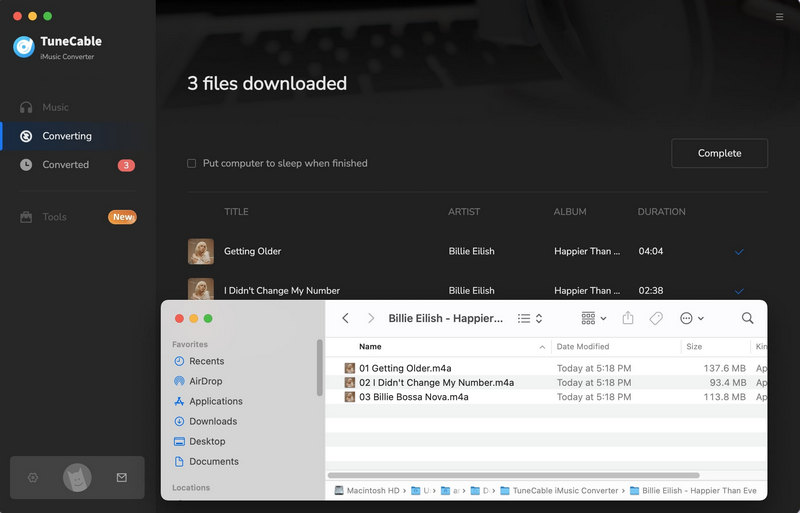Image resolution: width=800 pixels, height=513 pixels.
Task: Open Recents in Finder sidebar
Action: pos(206,361)
